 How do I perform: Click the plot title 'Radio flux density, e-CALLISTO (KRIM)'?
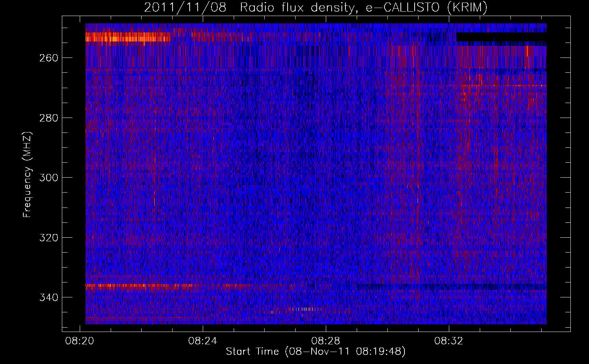point(363,7)
